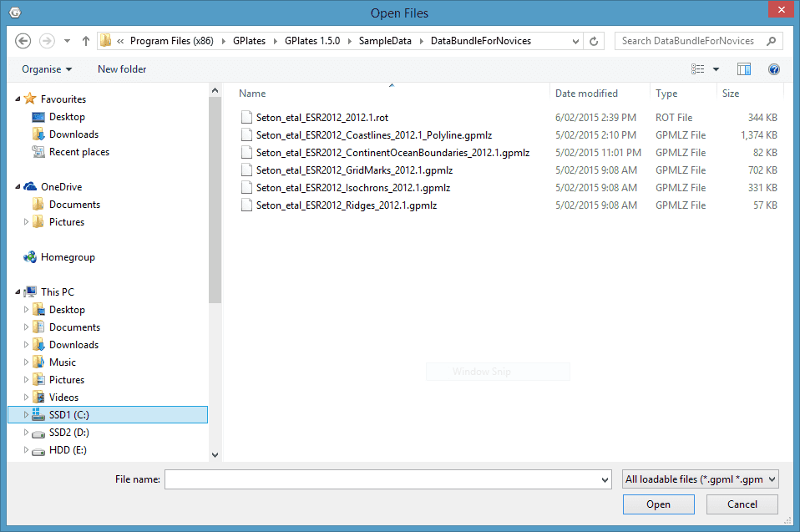Expand the view options dropdown arrow

click(716, 69)
